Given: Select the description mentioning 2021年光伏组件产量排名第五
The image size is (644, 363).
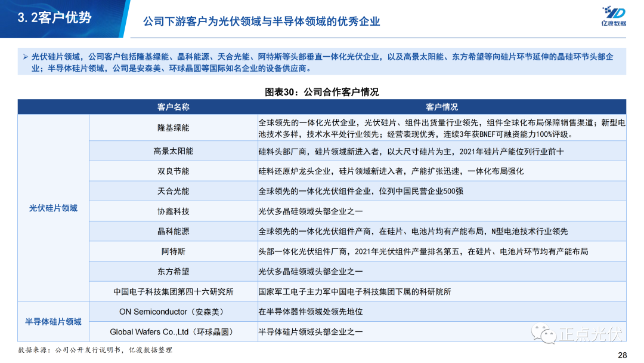Looking at the screenshot, I should tap(423, 251).
